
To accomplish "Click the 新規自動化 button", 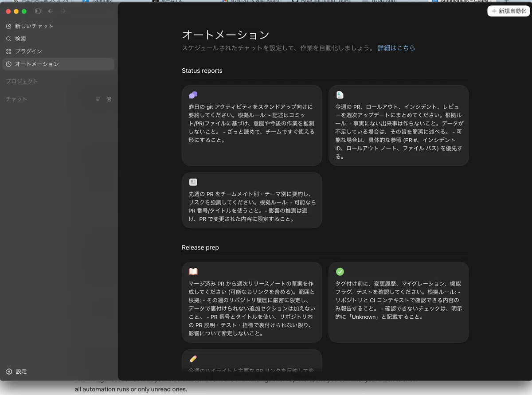I will [509, 11].
